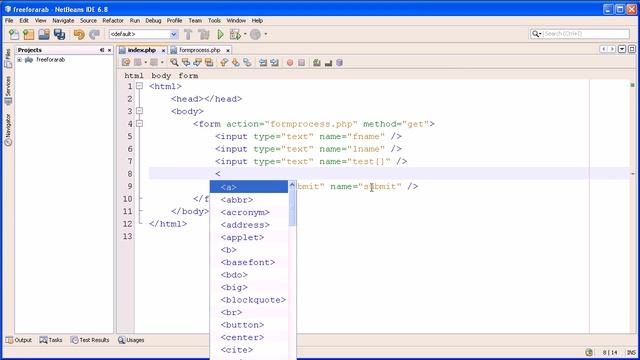Open the Files side panel
The height and width of the screenshot is (360, 640).
click(x=8, y=58)
